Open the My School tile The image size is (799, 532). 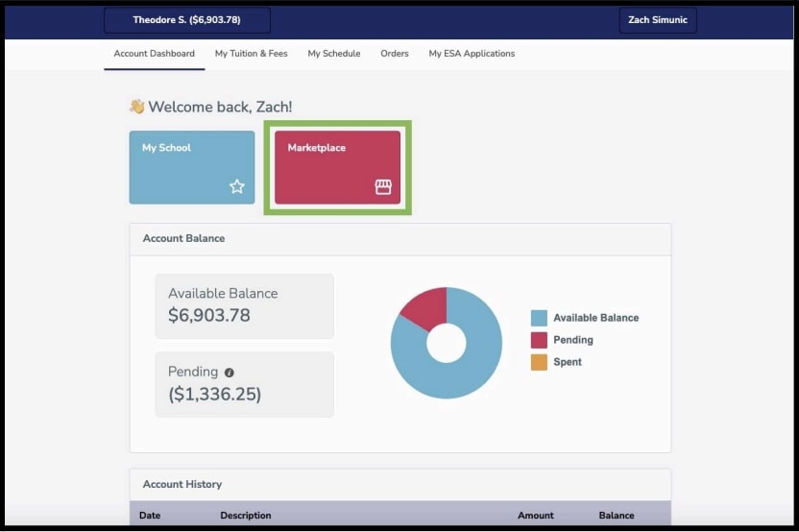pos(192,167)
